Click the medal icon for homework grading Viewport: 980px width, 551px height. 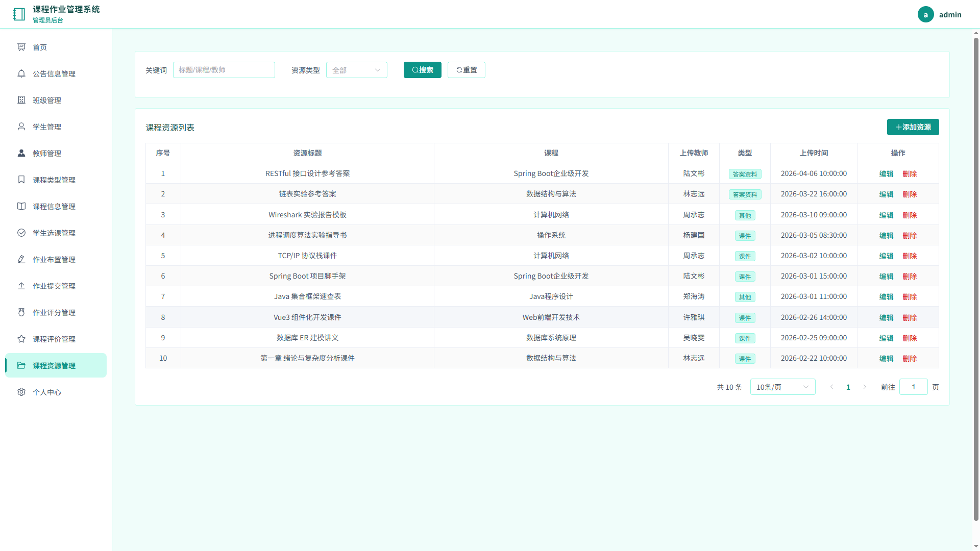click(21, 312)
